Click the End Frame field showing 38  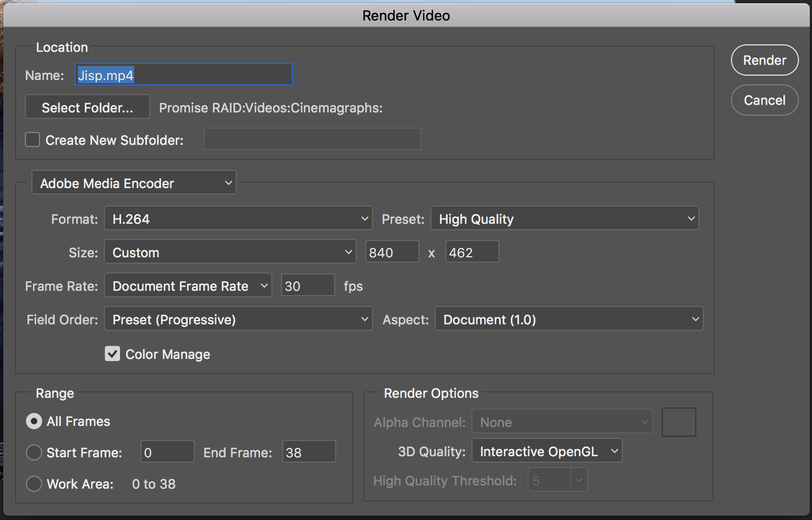click(309, 451)
